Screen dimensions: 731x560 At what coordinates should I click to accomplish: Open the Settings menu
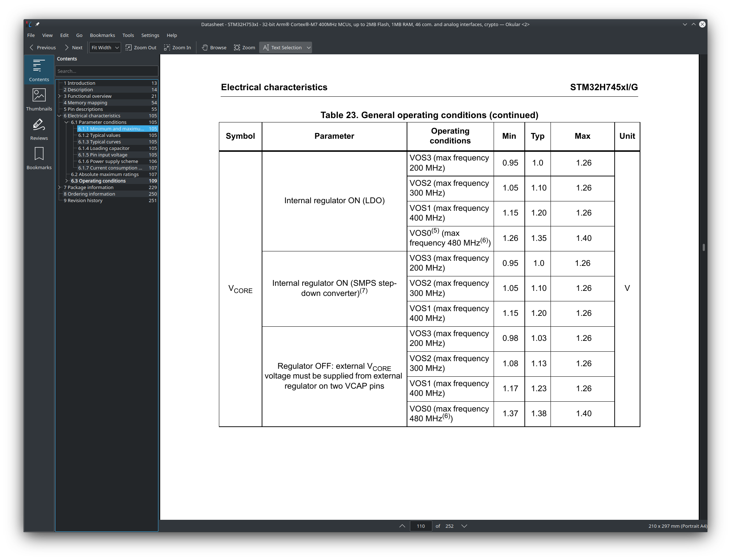click(150, 35)
